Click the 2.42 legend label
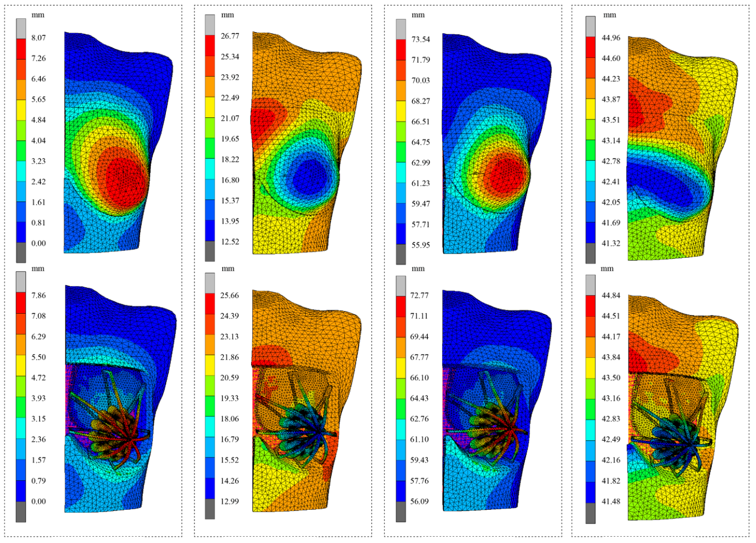756x543 pixels. (x=39, y=182)
